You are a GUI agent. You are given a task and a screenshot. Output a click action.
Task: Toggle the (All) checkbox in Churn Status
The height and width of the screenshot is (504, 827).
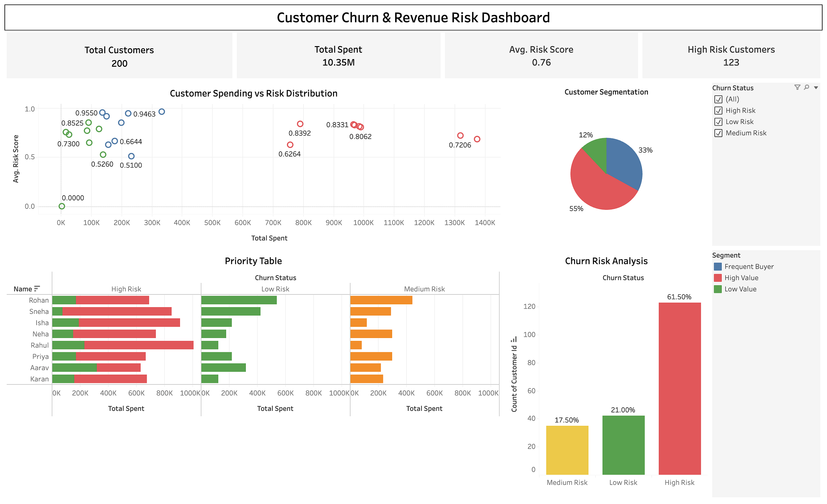pos(718,99)
